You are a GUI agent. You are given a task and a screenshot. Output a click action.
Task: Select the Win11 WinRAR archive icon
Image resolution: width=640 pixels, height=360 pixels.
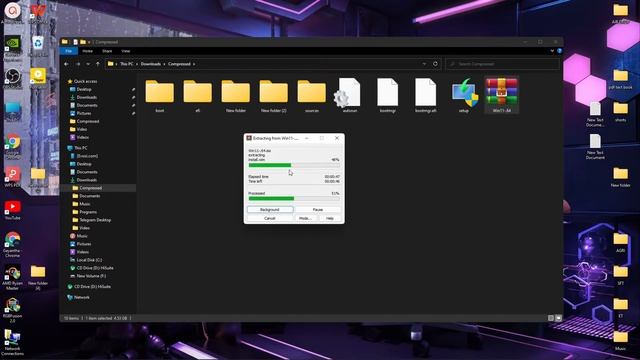point(502,93)
